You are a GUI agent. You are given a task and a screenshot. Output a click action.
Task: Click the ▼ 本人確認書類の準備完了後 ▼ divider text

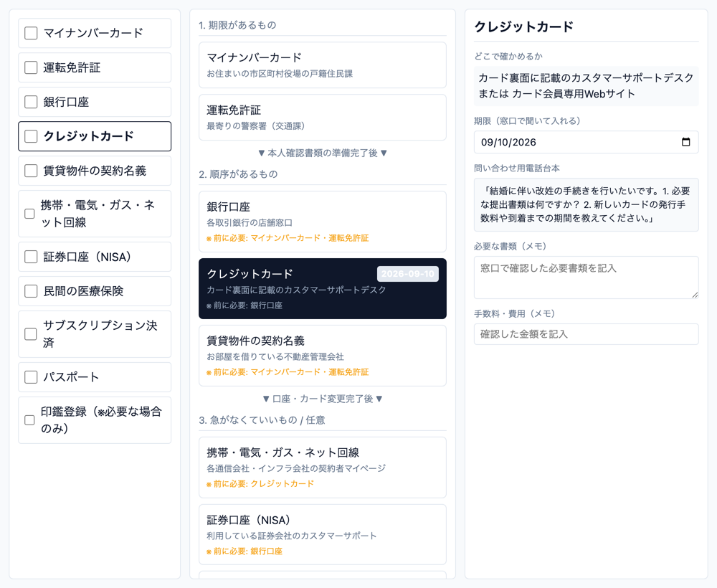pyautogui.click(x=323, y=153)
